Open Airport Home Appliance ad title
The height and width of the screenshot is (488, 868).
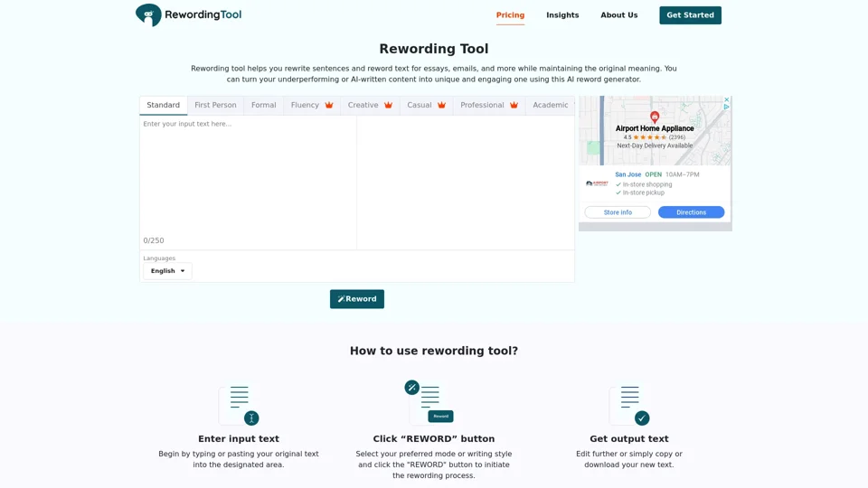pos(655,128)
